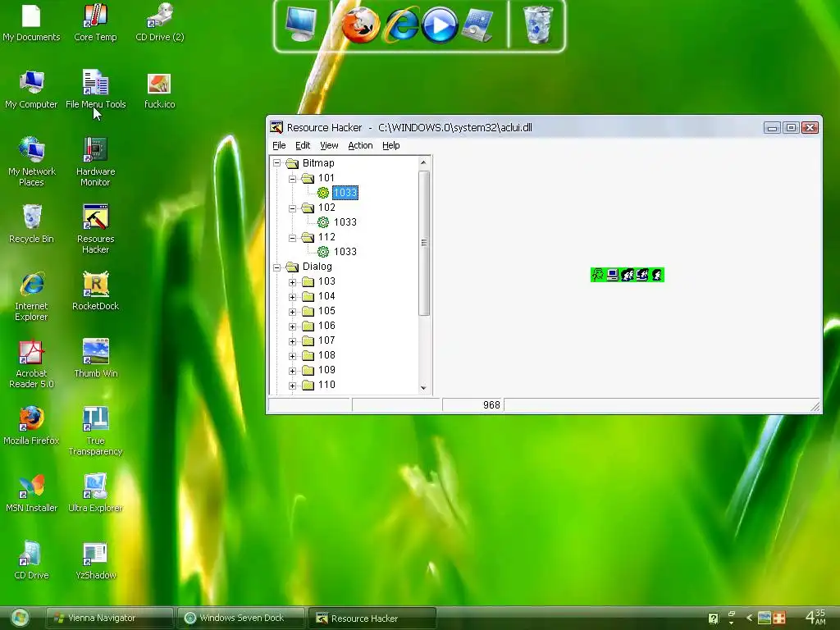The image size is (840, 630).
Task: Open Mozilla Firefox desktop shortcut
Action: point(31,426)
